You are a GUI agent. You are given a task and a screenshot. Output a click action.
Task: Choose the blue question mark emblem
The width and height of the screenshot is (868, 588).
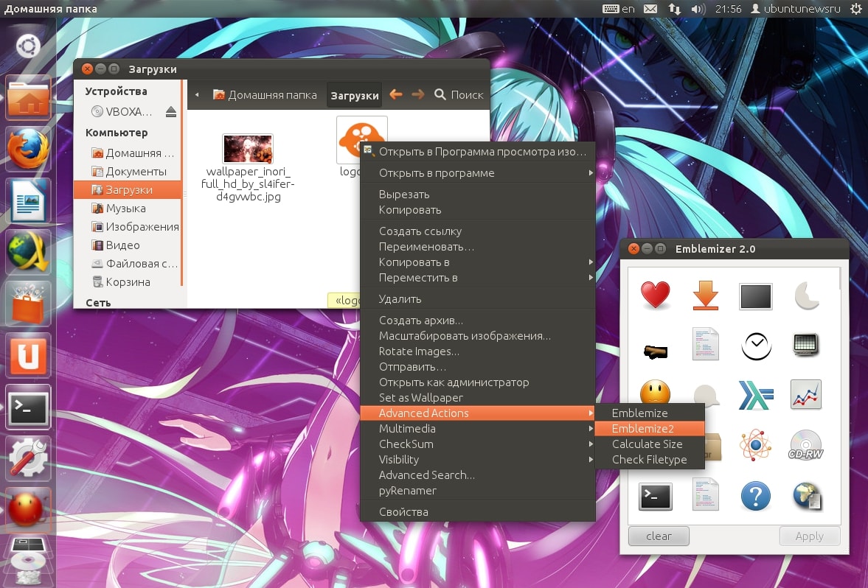756,496
